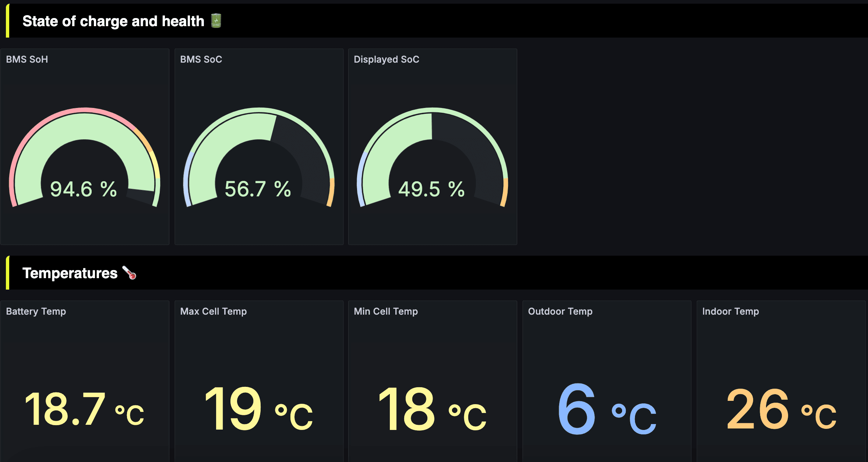Open the Displayed SoC panel title
The height and width of the screenshot is (462, 868).
[386, 59]
